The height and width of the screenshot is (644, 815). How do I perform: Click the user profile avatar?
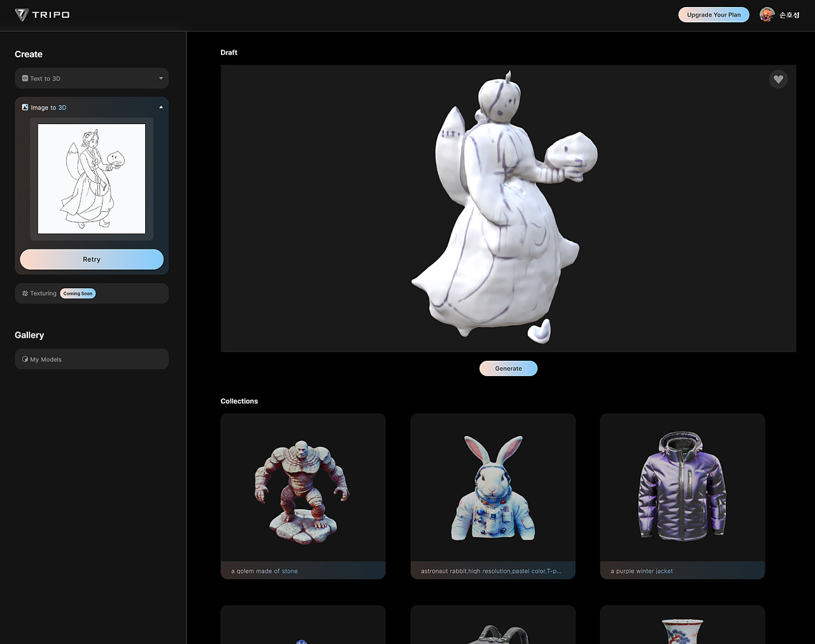pos(767,15)
